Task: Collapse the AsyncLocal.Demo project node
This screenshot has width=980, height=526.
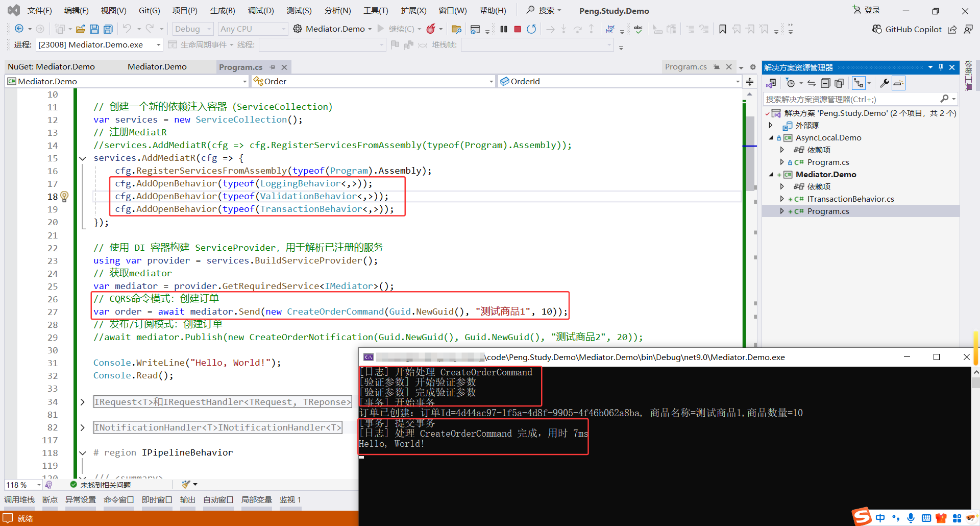Action: pyautogui.click(x=771, y=137)
